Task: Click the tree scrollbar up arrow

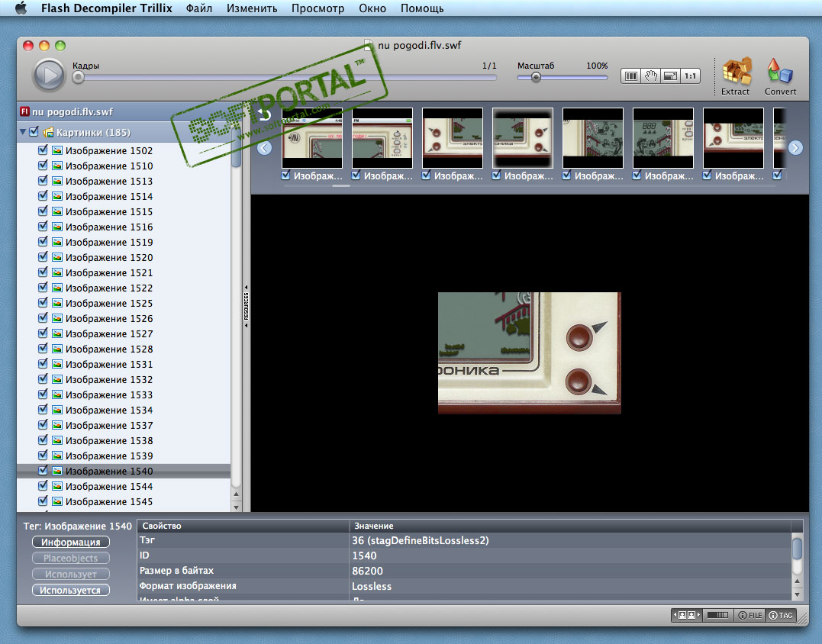Action: click(236, 494)
